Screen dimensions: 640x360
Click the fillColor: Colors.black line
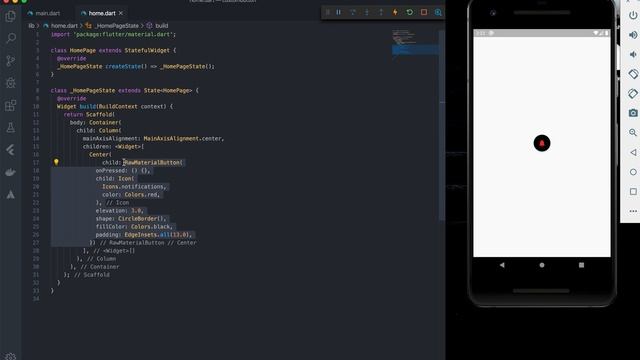pyautogui.click(x=134, y=227)
